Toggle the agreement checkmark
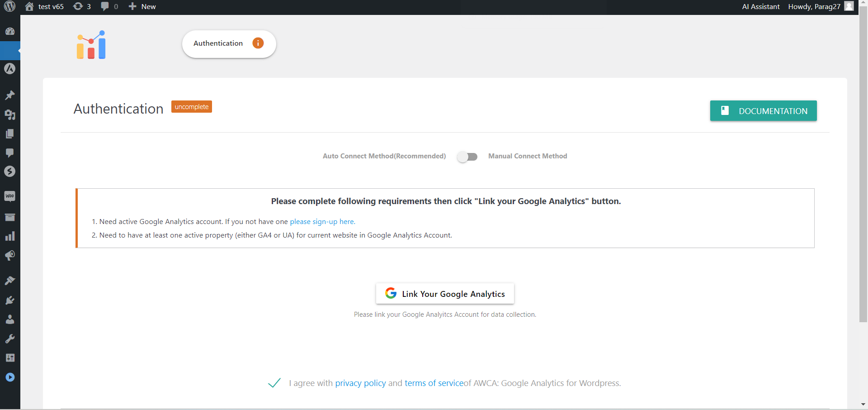This screenshot has width=868, height=410. pyautogui.click(x=274, y=383)
